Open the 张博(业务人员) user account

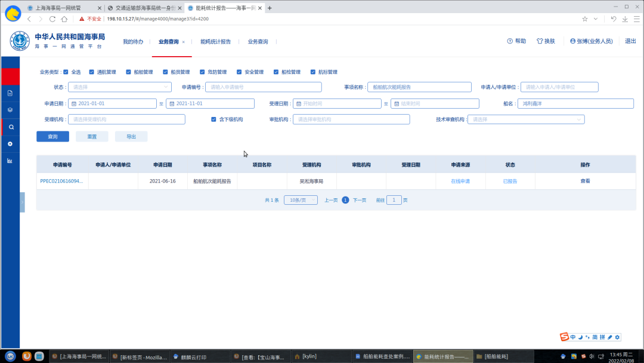coord(591,41)
